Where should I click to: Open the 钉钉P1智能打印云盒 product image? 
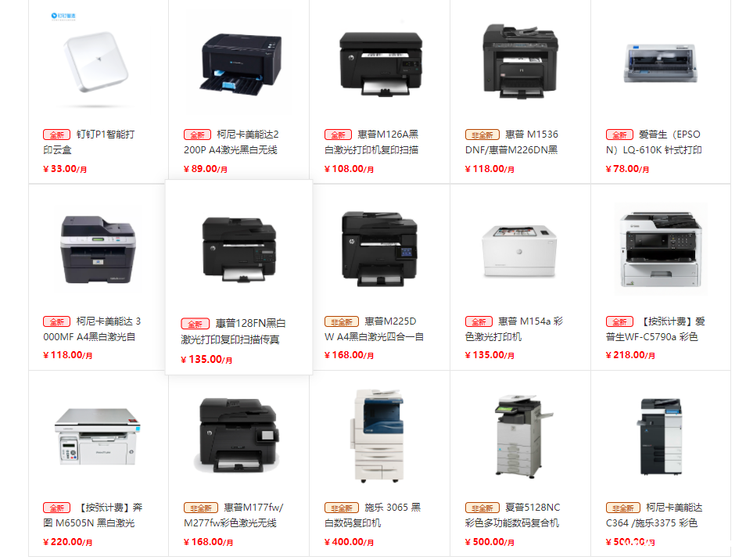(x=97, y=62)
